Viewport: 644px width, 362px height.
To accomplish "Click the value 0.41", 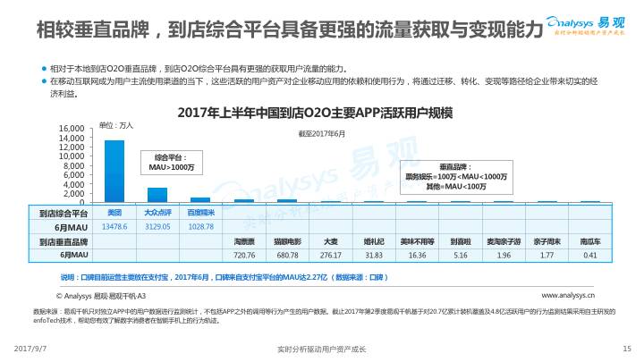I will point(590,255).
